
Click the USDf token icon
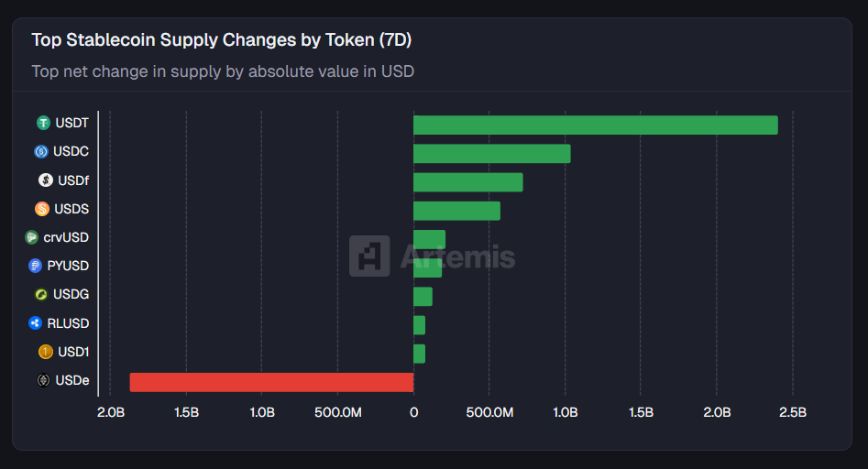pos(46,180)
